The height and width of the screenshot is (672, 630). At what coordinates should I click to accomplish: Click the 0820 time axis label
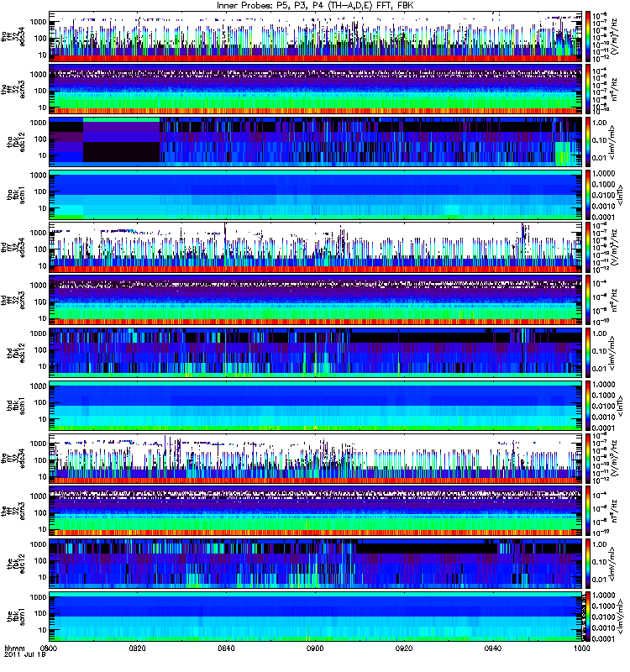[x=138, y=648]
